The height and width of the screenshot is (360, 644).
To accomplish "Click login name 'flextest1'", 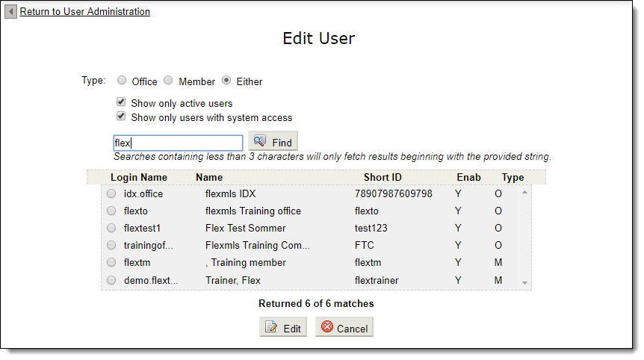I will pos(142,229).
